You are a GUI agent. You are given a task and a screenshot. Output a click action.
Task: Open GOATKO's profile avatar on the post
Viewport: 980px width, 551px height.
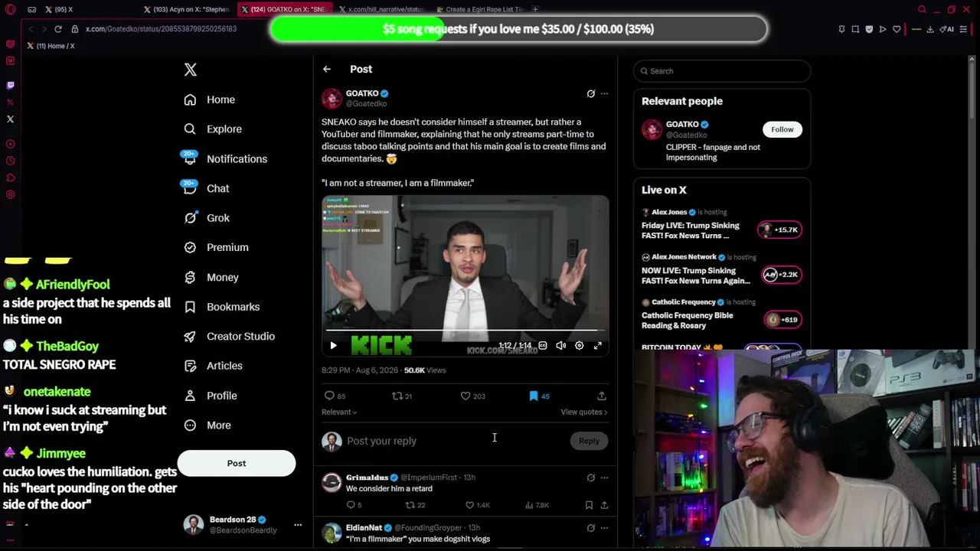tap(332, 99)
